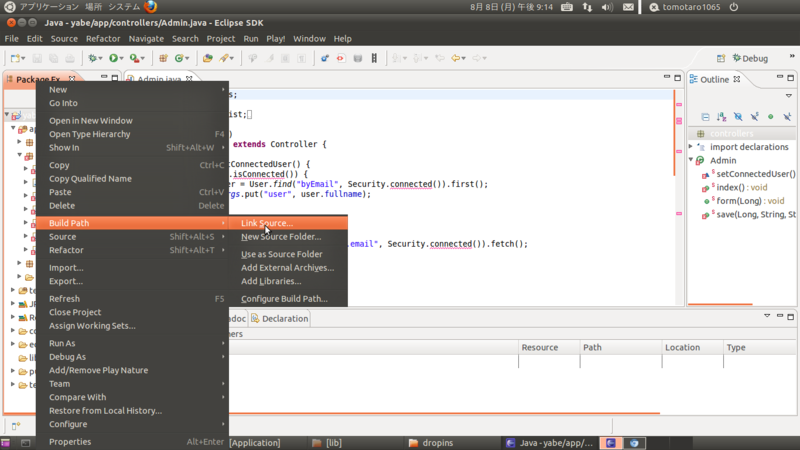This screenshot has height=450, width=800.
Task: Click the Search flashlight toolbar icon
Action: click(x=223, y=58)
